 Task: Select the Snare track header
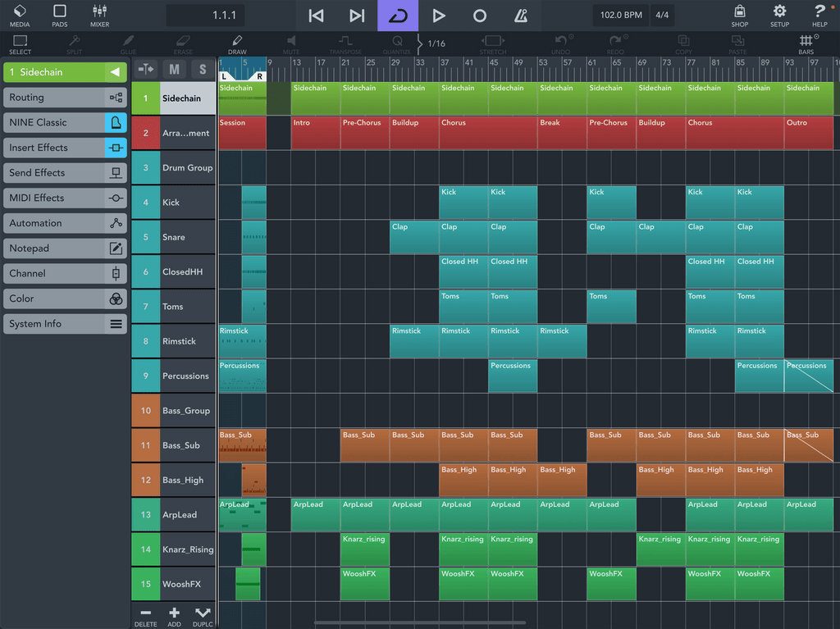[174, 237]
